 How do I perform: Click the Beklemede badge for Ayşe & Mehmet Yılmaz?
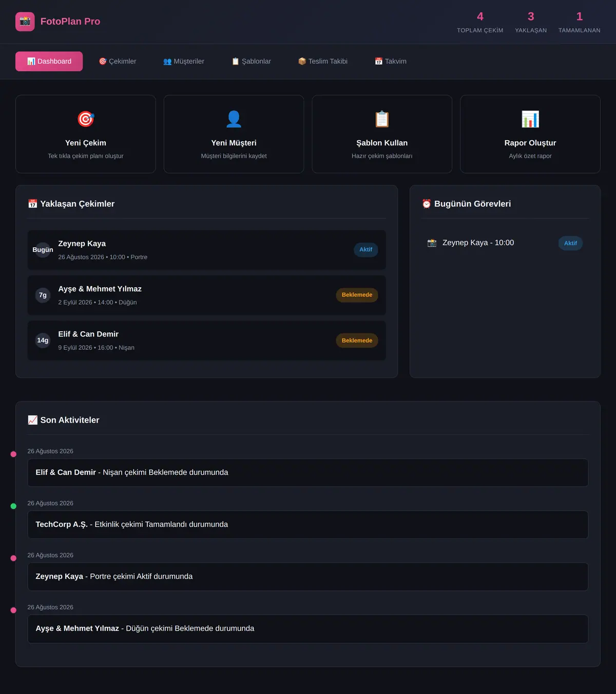(x=357, y=295)
